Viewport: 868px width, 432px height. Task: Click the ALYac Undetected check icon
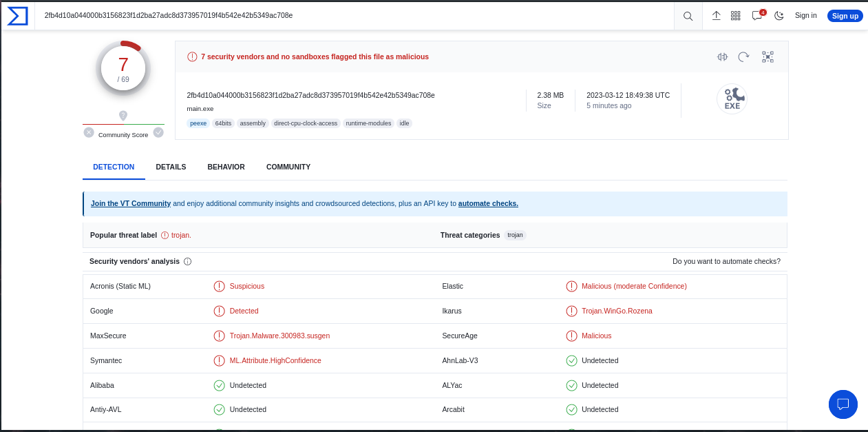pos(571,385)
